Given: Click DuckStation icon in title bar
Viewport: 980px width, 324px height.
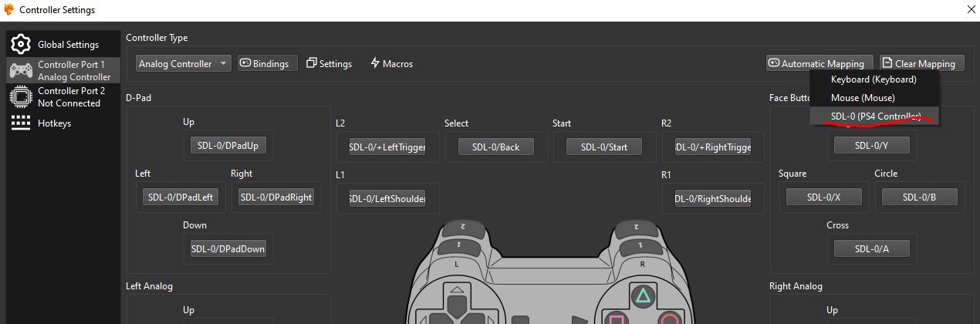Looking at the screenshot, I should [x=9, y=10].
